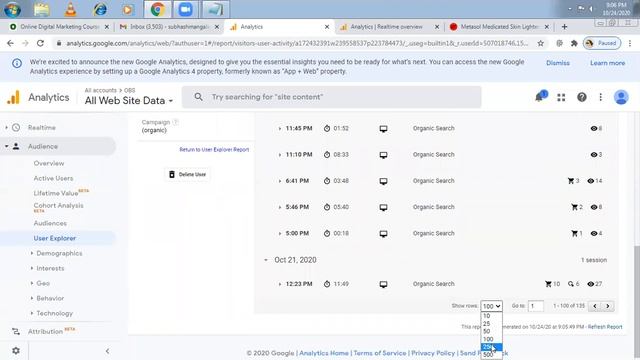Click Learn more in the banner

pos(607,63)
